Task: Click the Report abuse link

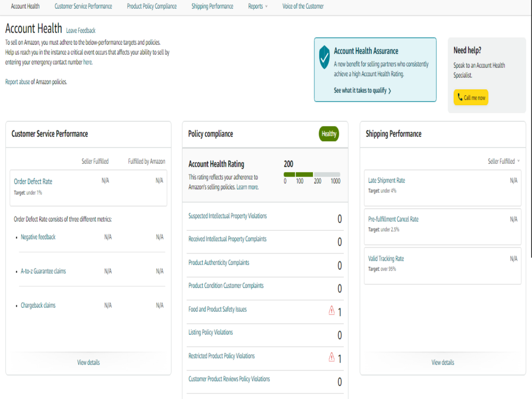Action: 18,82
